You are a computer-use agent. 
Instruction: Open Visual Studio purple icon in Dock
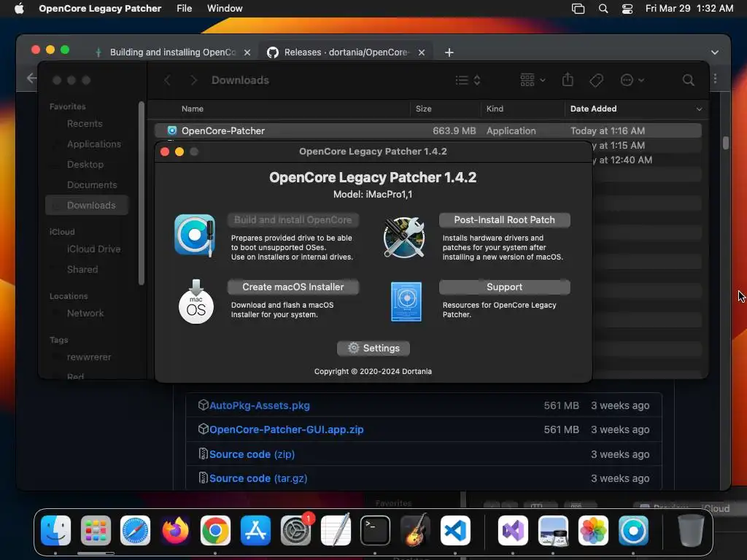tap(513, 530)
